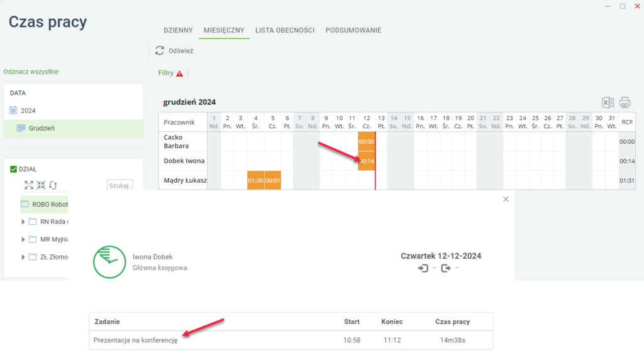
Task: Expand the RN Rada tree node
Action: coord(23,222)
